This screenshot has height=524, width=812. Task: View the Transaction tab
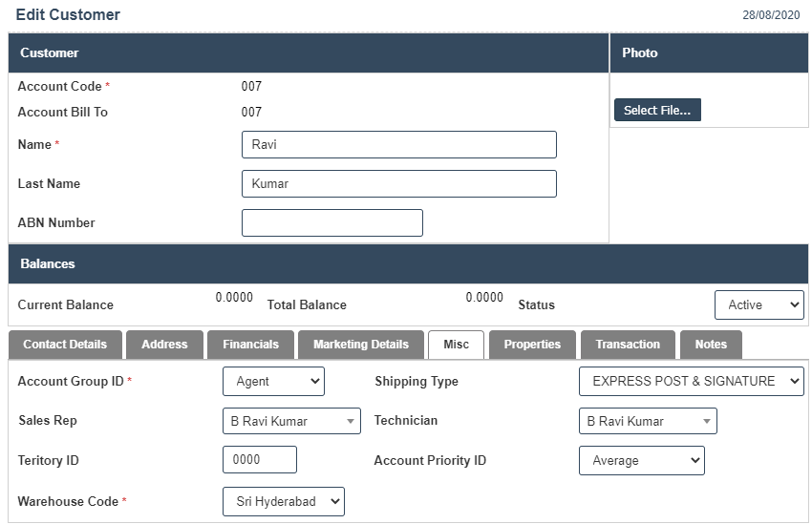[x=627, y=345]
